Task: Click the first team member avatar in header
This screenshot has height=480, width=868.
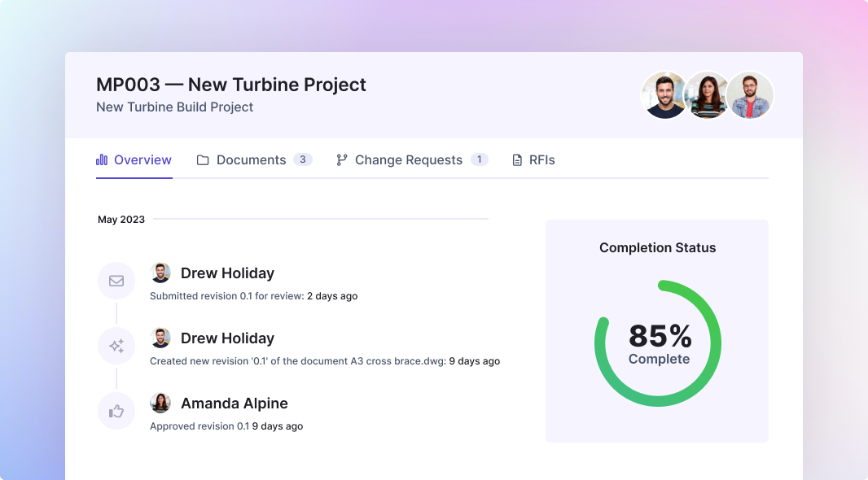Action: (665, 95)
